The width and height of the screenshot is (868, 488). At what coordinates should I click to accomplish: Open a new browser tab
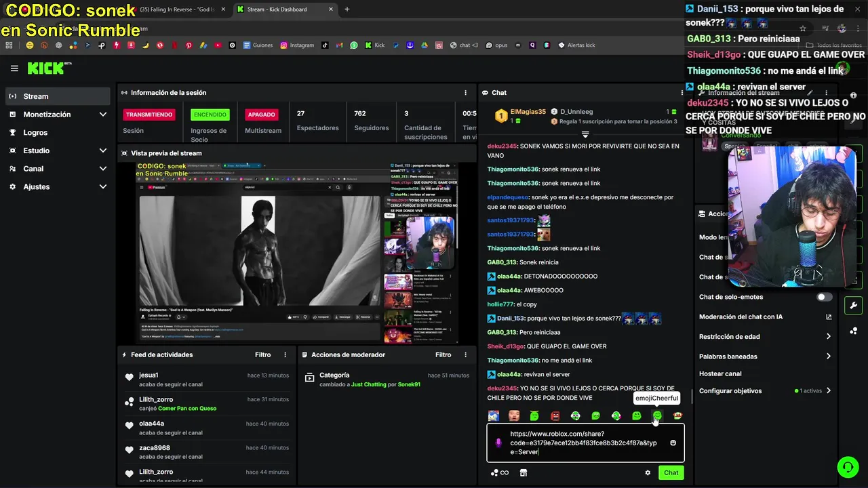point(347,9)
